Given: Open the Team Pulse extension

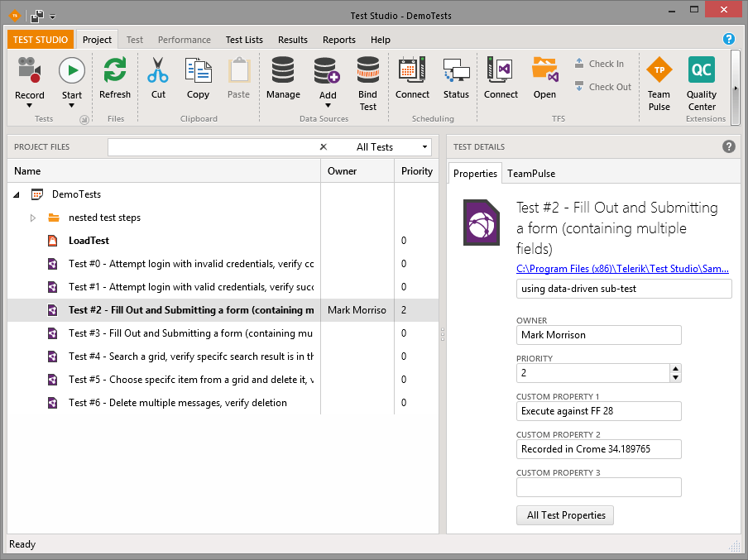Looking at the screenshot, I should pos(659,84).
